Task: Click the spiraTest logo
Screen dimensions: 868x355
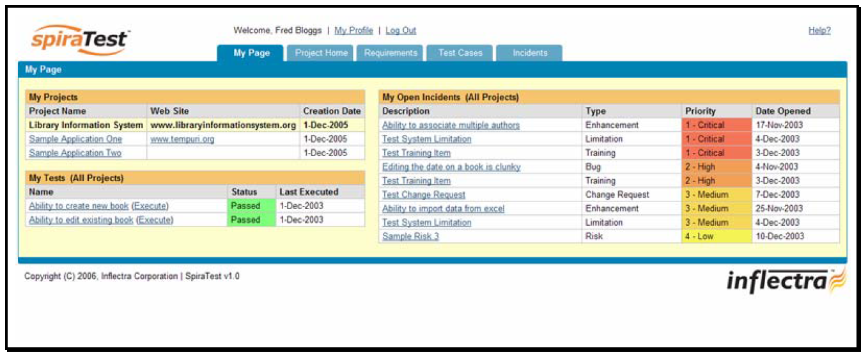Action: point(81,41)
